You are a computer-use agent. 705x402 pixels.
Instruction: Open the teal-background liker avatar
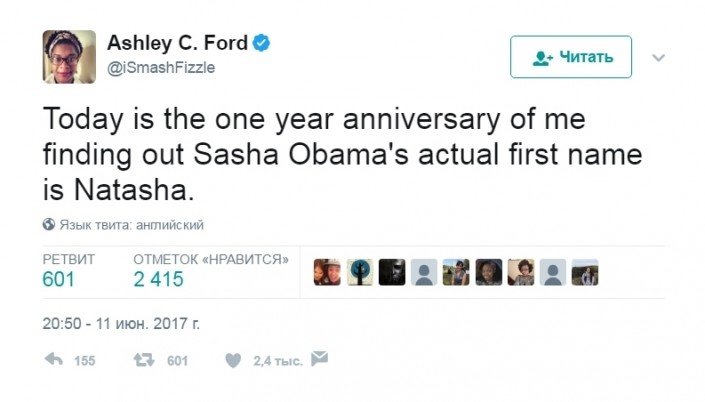360,272
